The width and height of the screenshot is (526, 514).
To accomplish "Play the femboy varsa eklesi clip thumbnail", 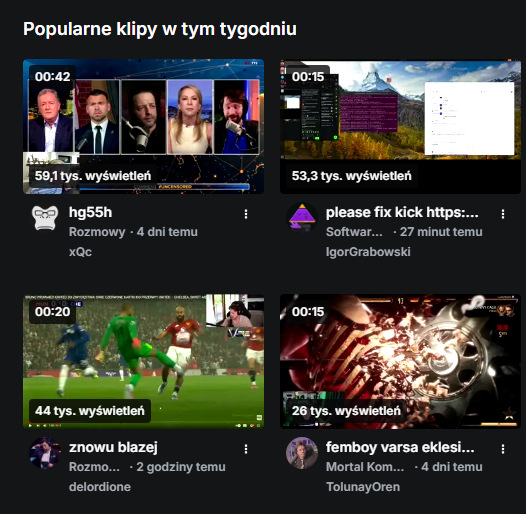I will (400, 361).
